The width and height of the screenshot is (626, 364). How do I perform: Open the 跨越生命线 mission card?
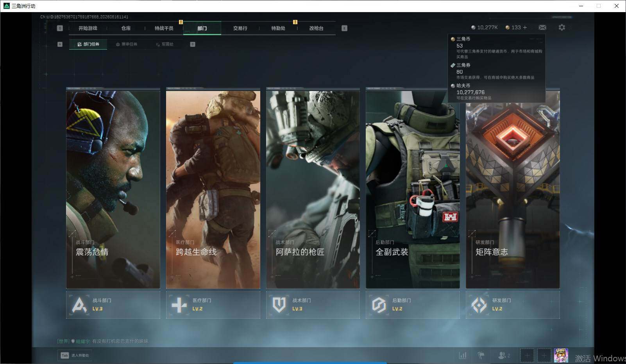213,188
